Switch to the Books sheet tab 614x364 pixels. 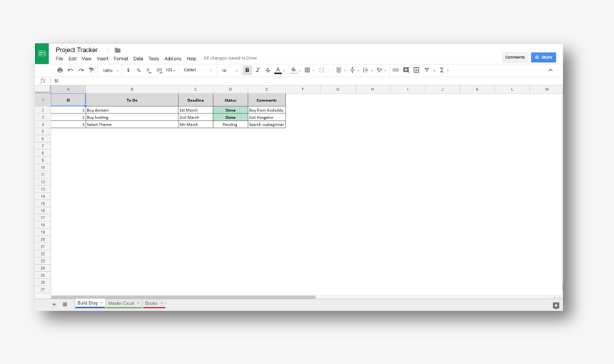pos(154,303)
